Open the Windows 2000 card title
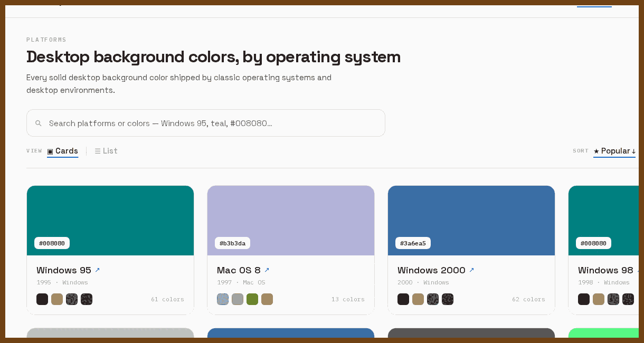Viewport: 644px width, 343px height. [x=431, y=270]
